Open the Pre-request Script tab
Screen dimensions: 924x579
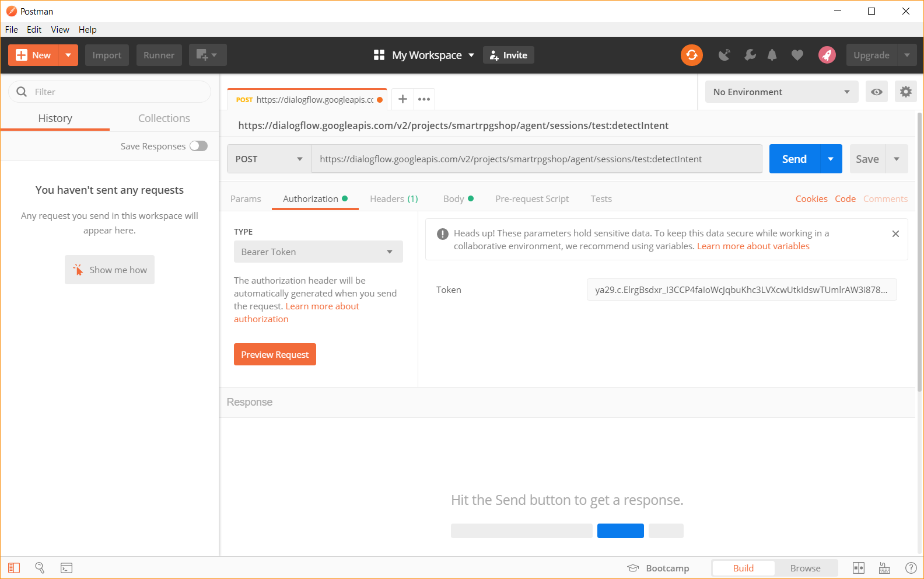532,198
